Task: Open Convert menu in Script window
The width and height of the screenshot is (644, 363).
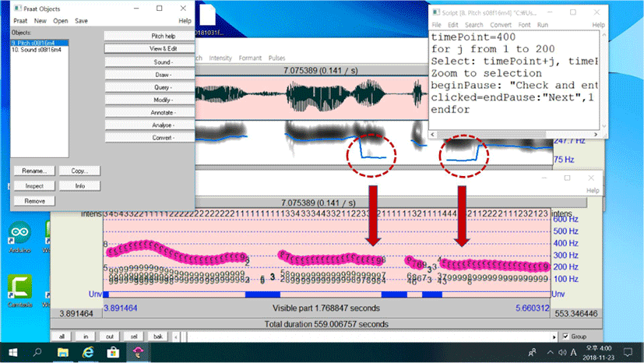Action: point(500,25)
